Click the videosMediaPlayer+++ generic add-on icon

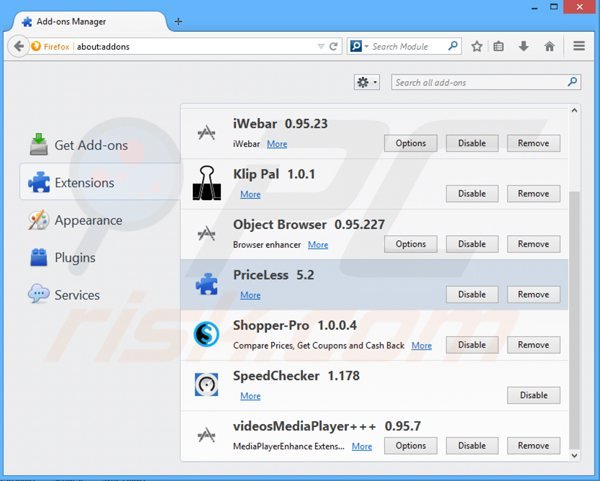[x=207, y=435]
